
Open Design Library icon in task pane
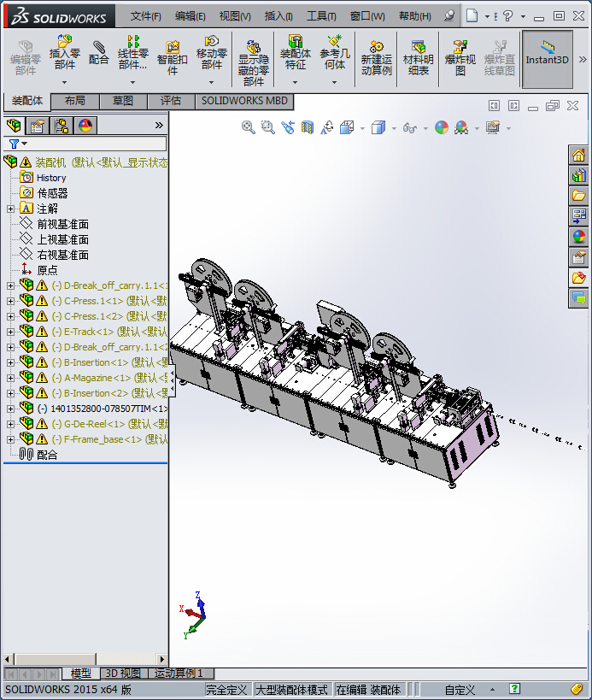coord(578,175)
